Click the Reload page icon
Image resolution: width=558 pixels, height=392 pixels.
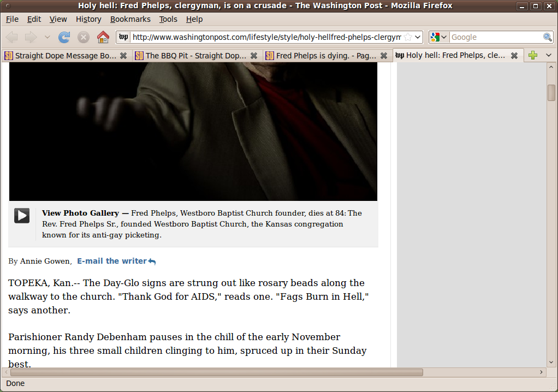64,37
